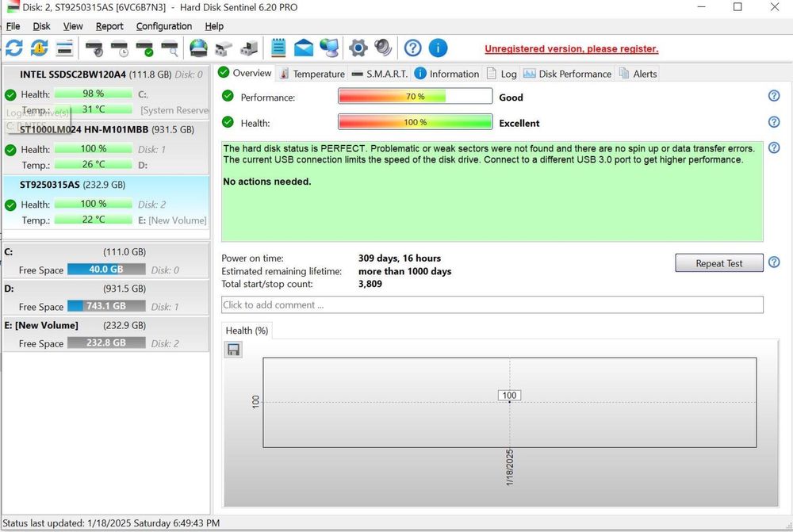Click the help icon next to Repeat Test
This screenshot has height=532, width=793.
[x=774, y=262]
